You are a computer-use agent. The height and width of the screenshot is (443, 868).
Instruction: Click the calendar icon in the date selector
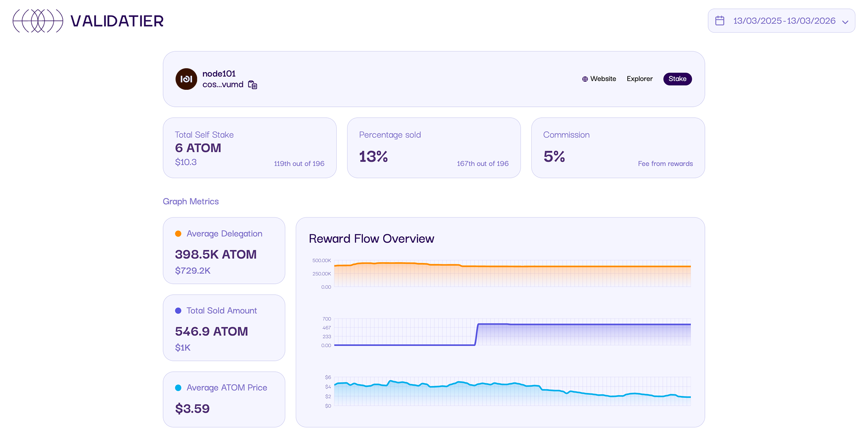(720, 20)
